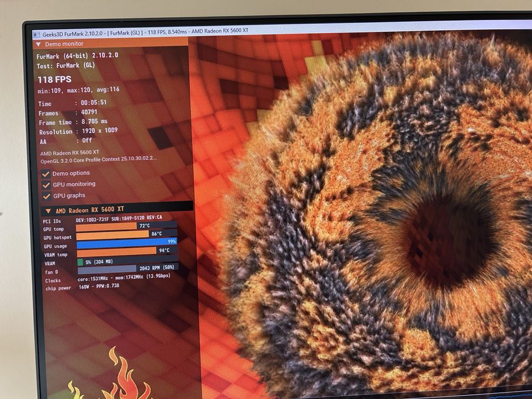Click the Frames 40791 value
532x399 pixels.
point(89,112)
